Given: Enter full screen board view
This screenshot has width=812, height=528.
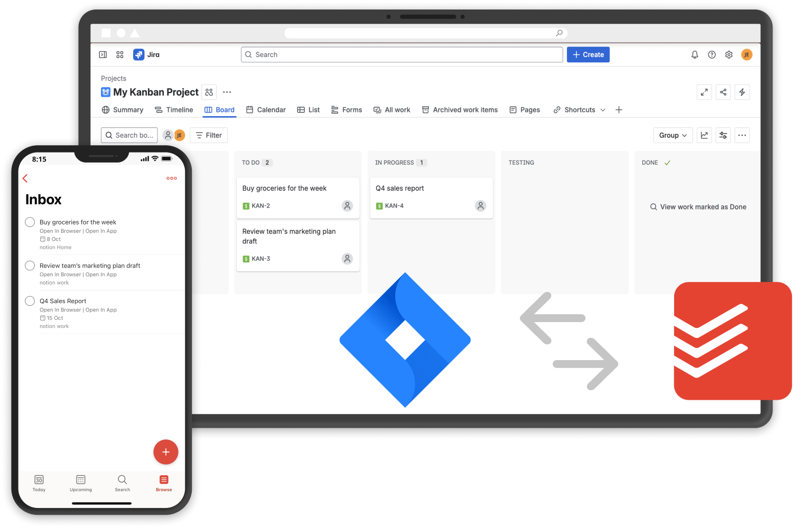Looking at the screenshot, I should [x=704, y=92].
